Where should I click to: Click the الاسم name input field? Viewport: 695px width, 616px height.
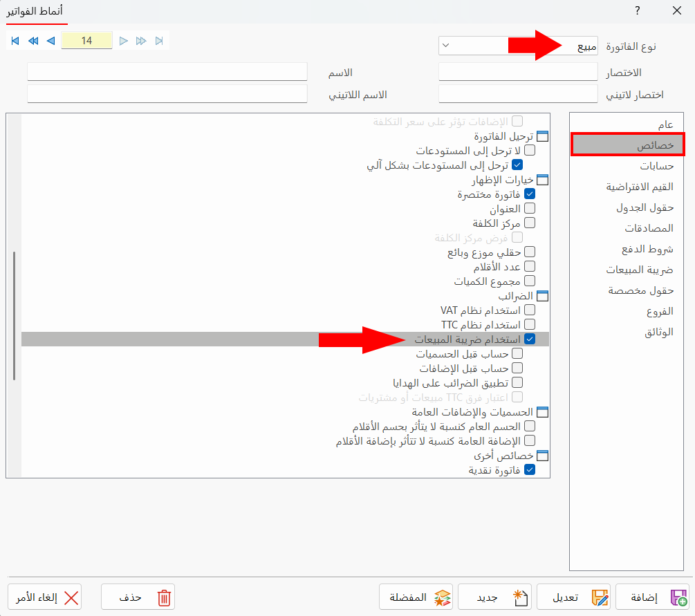167,72
